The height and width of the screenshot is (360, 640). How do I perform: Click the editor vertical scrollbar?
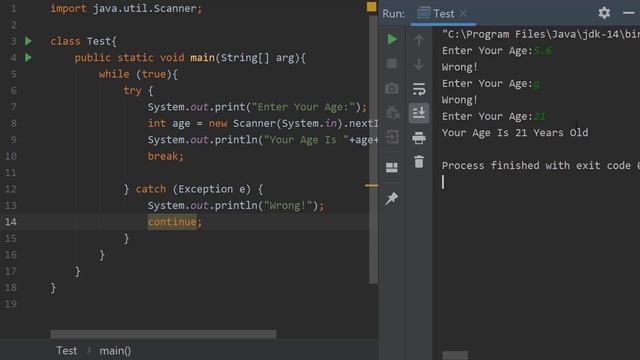pos(373,149)
